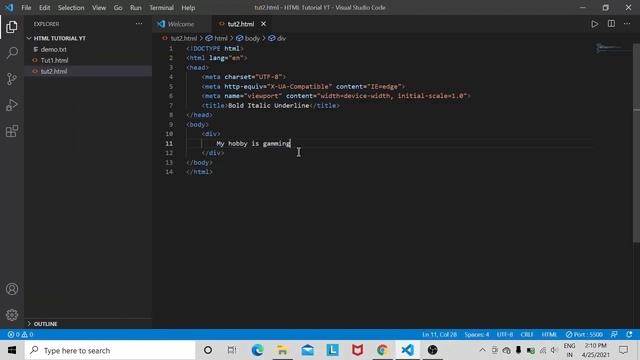Open the Run and Debug view
This screenshot has height=360, width=640.
pyautogui.click(x=12, y=105)
